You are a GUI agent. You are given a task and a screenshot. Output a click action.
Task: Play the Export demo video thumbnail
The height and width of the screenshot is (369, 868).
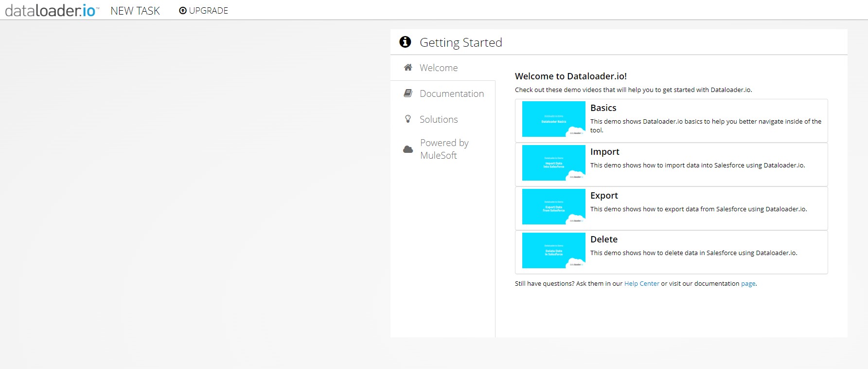(x=553, y=207)
